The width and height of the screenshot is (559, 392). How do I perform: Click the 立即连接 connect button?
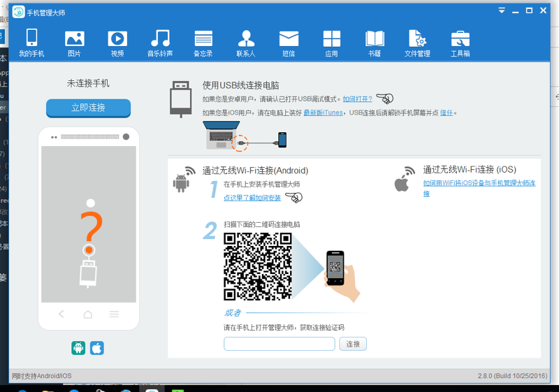[x=89, y=108]
